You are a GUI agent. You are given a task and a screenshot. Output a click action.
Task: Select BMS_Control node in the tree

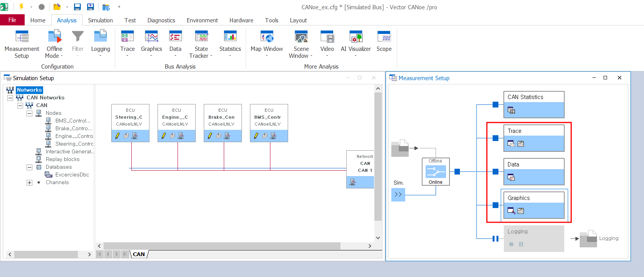coord(73,121)
